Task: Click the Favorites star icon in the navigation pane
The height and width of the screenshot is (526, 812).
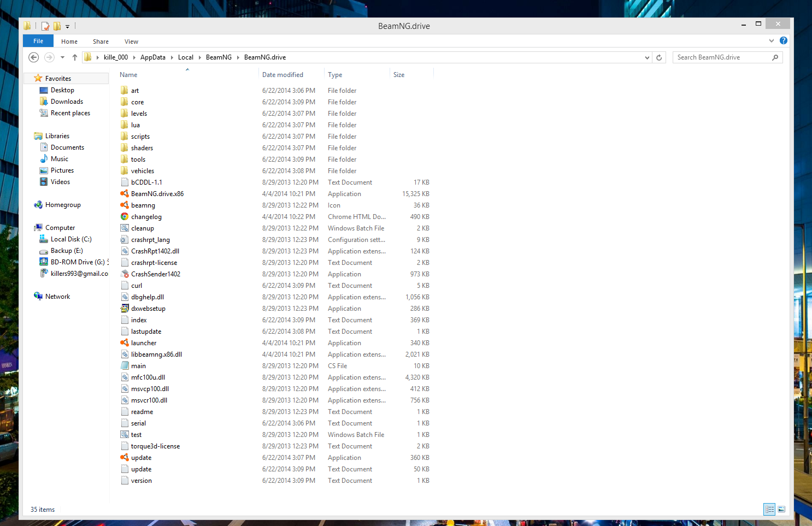Action: (38, 78)
